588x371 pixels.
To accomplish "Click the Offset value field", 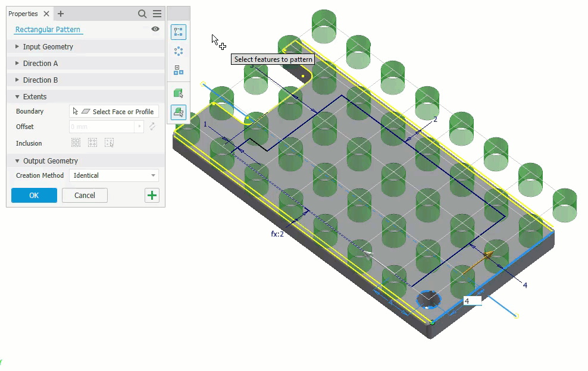I will pos(102,127).
